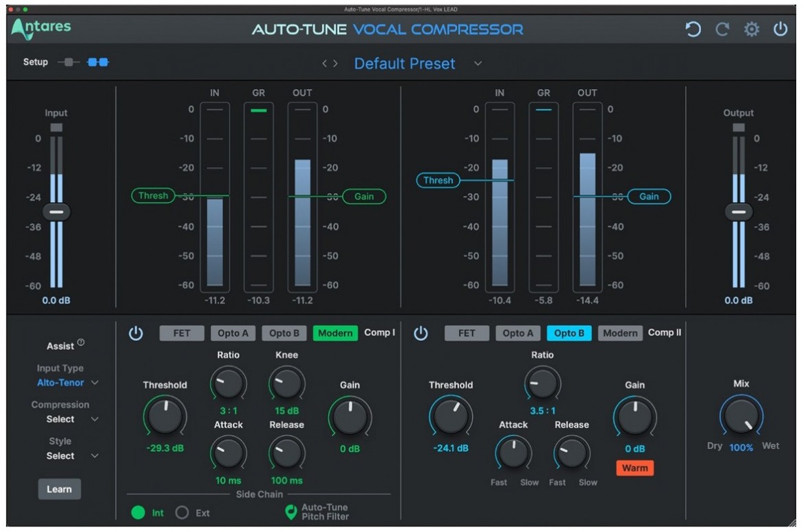The image size is (803, 532).
Task: Toggle Comp I power button
Action: pos(136,333)
